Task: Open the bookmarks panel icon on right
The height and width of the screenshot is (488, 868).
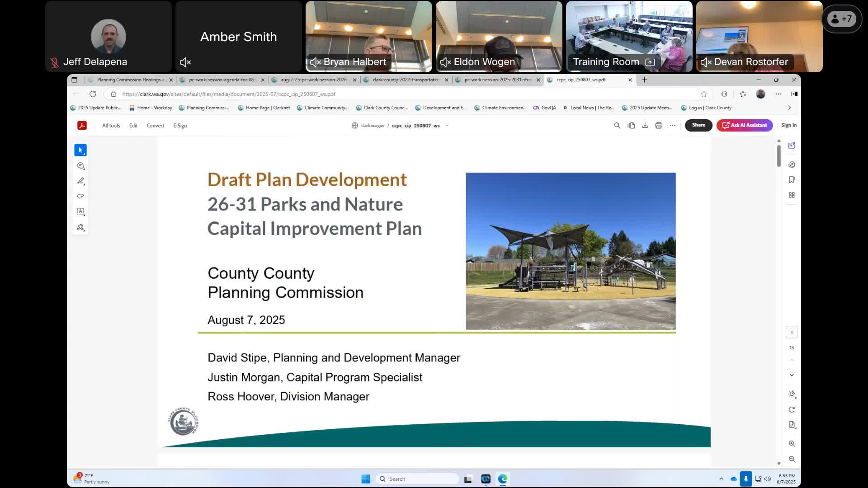Action: pos(792,180)
